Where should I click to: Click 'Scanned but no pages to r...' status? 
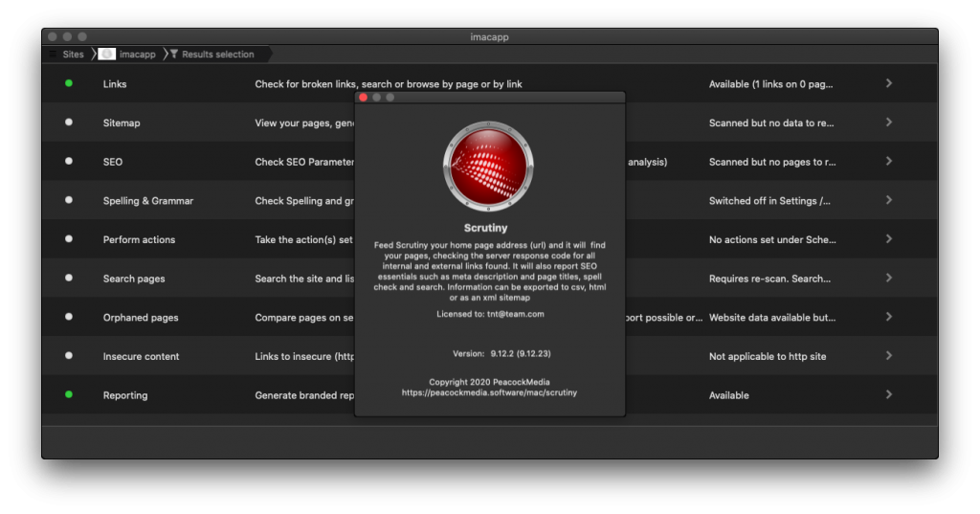pos(772,162)
